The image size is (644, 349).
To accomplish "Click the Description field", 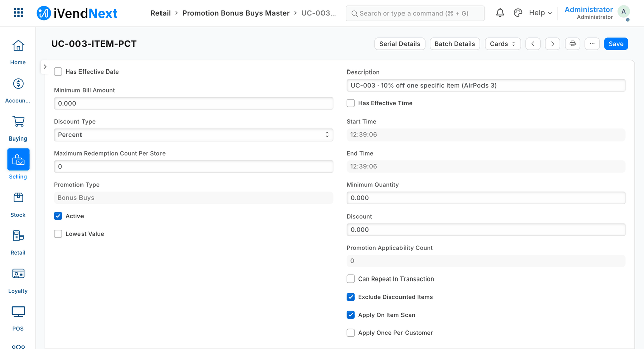I will [486, 85].
